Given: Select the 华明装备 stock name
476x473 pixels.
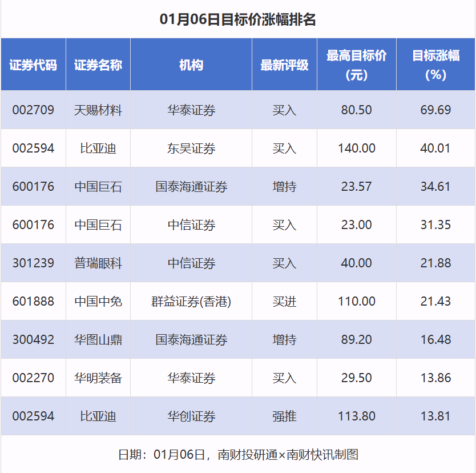Looking at the screenshot, I should point(98,378).
